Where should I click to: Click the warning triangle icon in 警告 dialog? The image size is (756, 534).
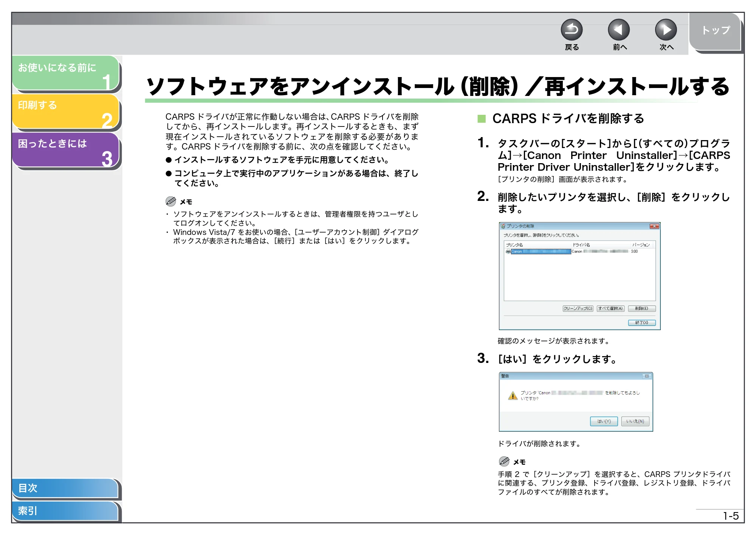513,395
